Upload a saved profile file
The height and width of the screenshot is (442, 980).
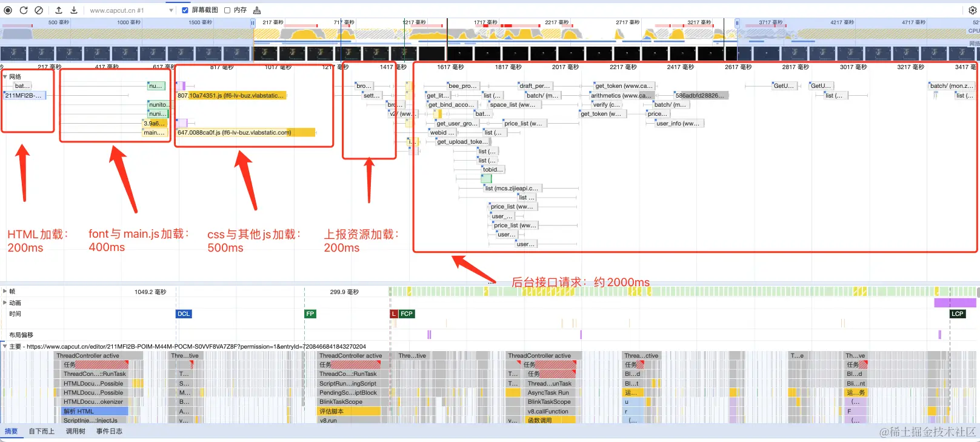pos(59,10)
